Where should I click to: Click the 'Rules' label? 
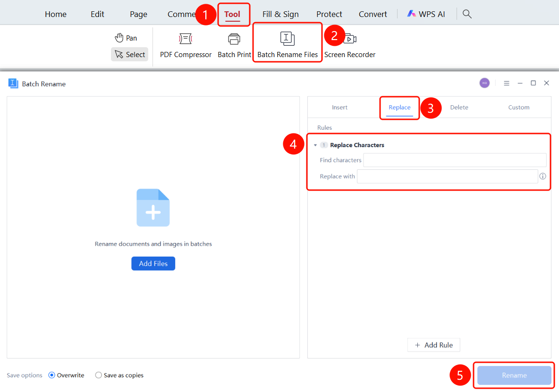click(x=324, y=127)
